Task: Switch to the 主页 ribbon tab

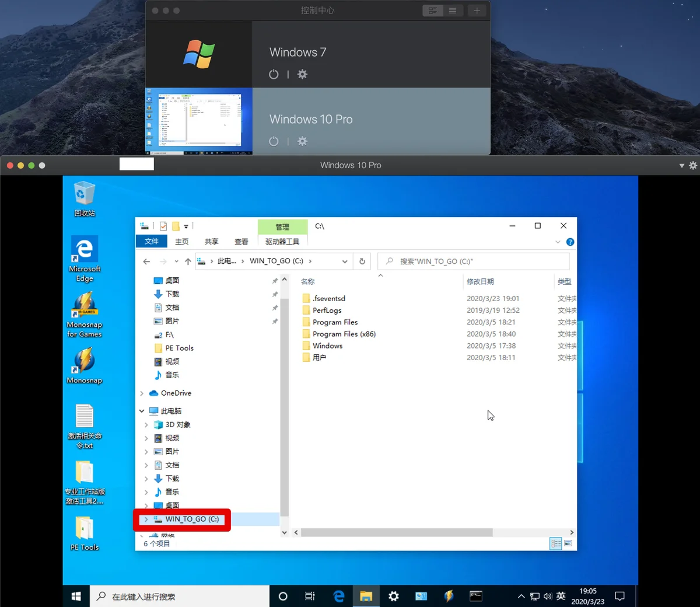Action: 182,242
